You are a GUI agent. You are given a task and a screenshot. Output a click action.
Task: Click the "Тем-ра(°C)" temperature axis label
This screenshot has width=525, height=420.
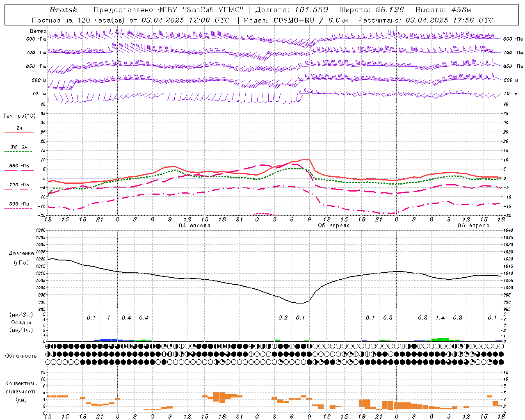click(19, 116)
